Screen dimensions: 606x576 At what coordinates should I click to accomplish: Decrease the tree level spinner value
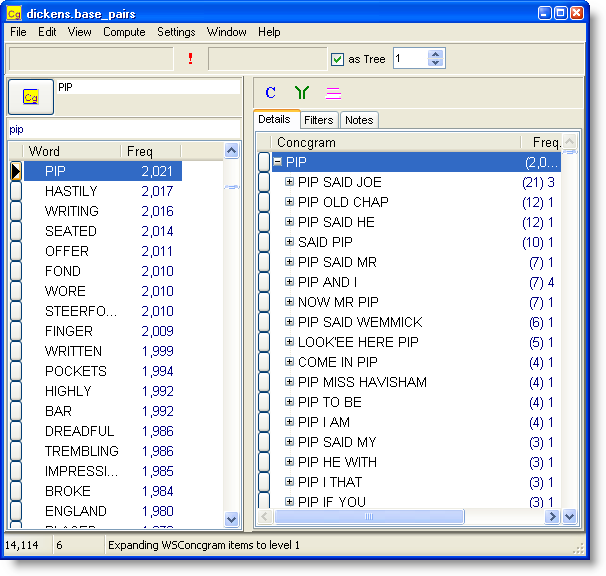point(436,63)
